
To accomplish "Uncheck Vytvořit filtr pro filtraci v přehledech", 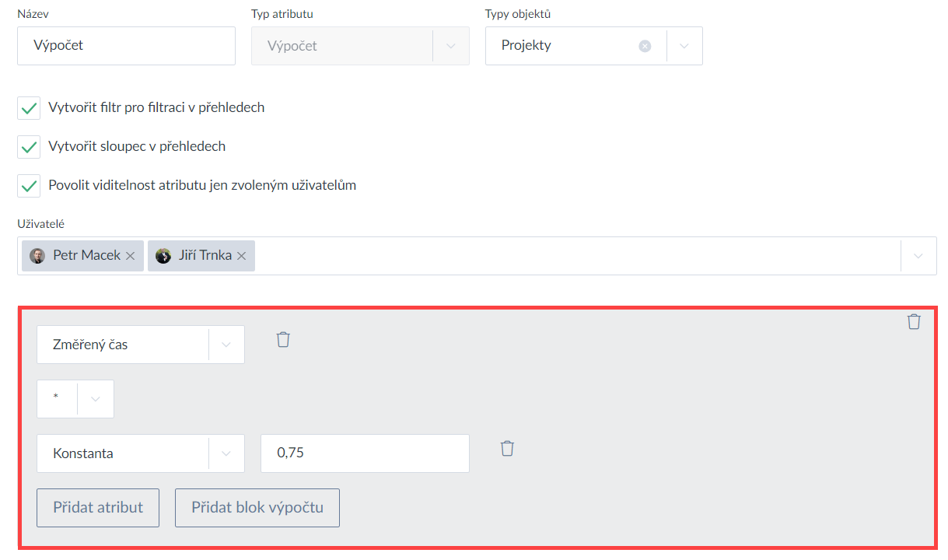I will (29, 108).
